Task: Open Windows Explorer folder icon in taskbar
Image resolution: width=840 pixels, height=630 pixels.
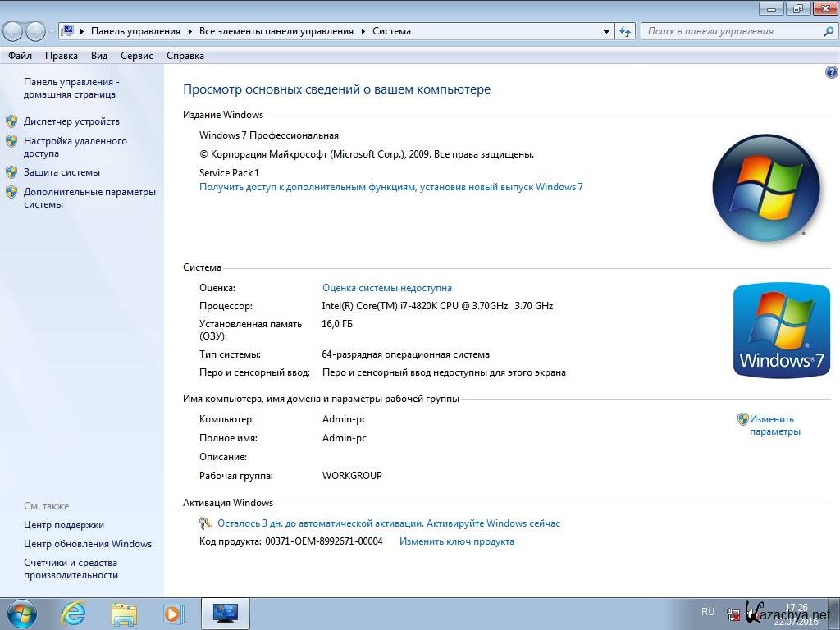Action: tap(124, 613)
